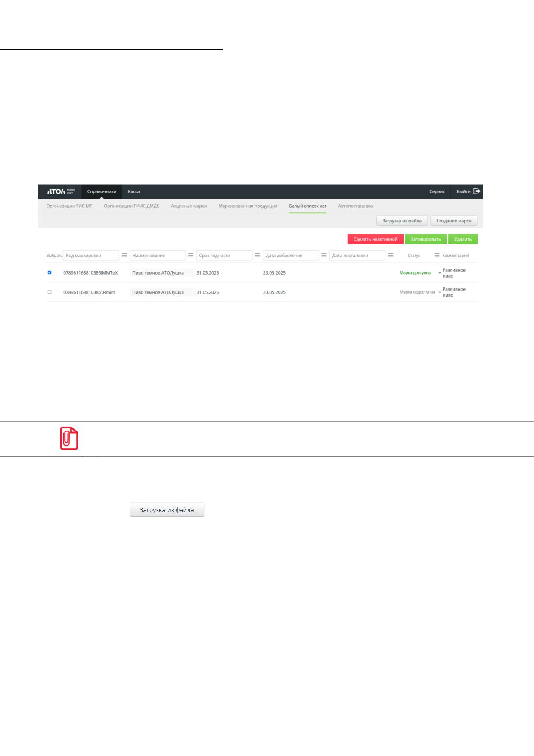Screen dimensions: 534x756
Task: Switch to Организации ГИИС ДМДК tab
Action: 131,206
